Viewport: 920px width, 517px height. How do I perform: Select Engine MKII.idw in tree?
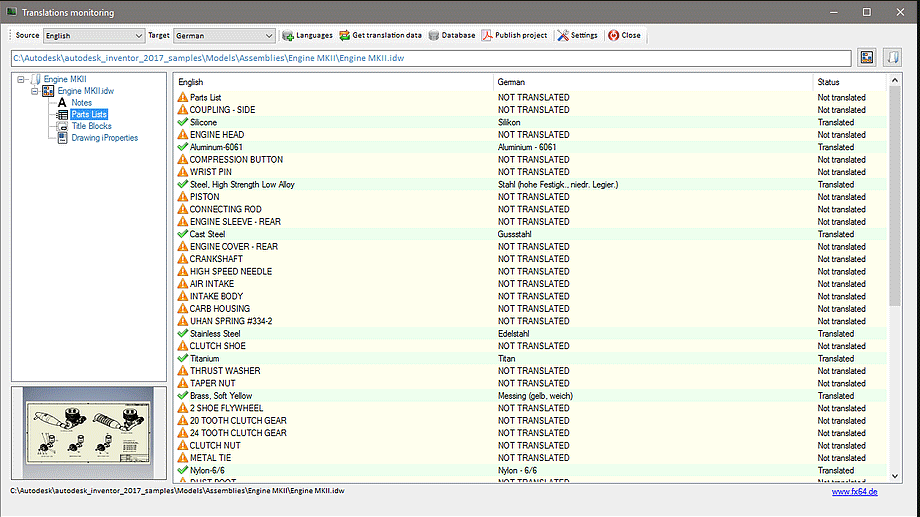pos(86,91)
